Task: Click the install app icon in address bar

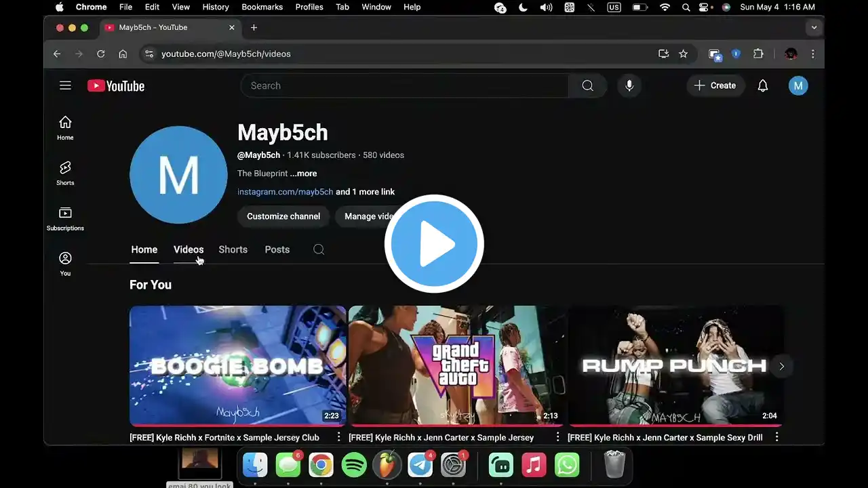Action: (x=664, y=54)
